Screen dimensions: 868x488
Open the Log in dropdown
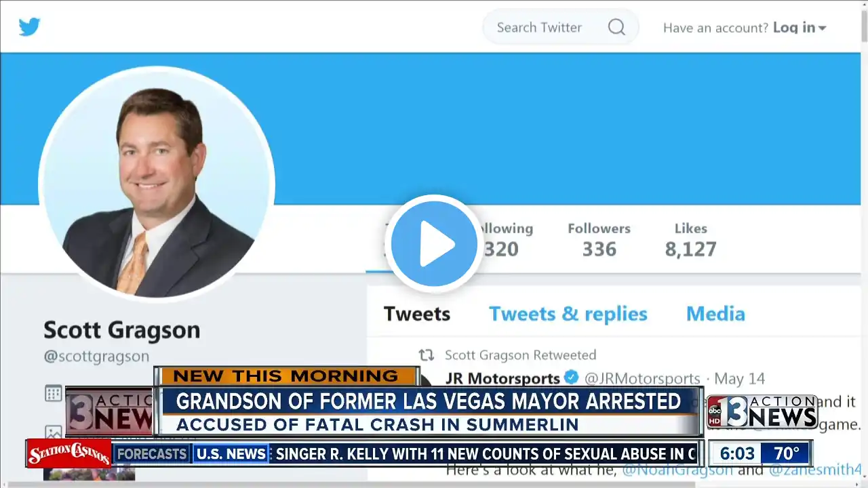[x=800, y=28]
